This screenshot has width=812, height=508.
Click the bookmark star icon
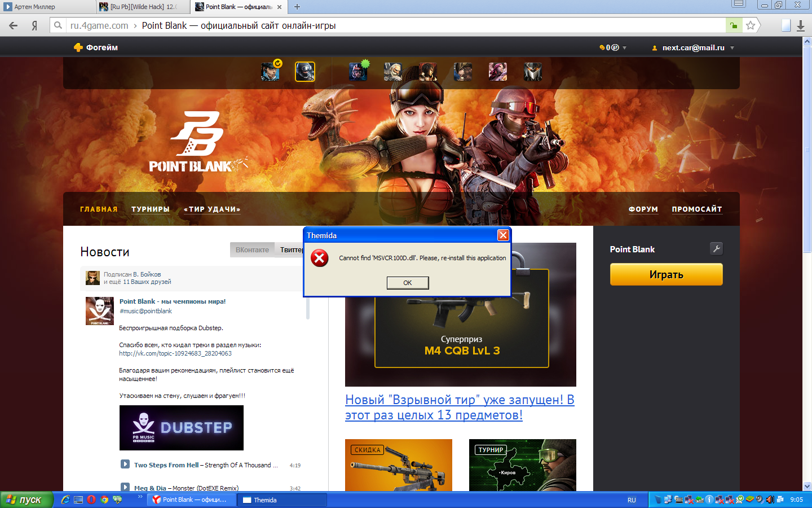pyautogui.click(x=751, y=25)
